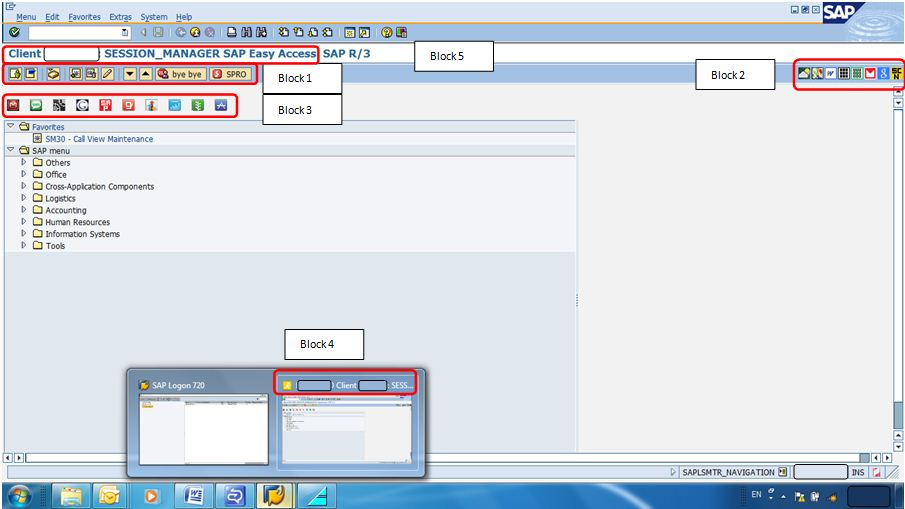
Task: Click the Move Favorites Up arrow button
Action: [x=145, y=74]
